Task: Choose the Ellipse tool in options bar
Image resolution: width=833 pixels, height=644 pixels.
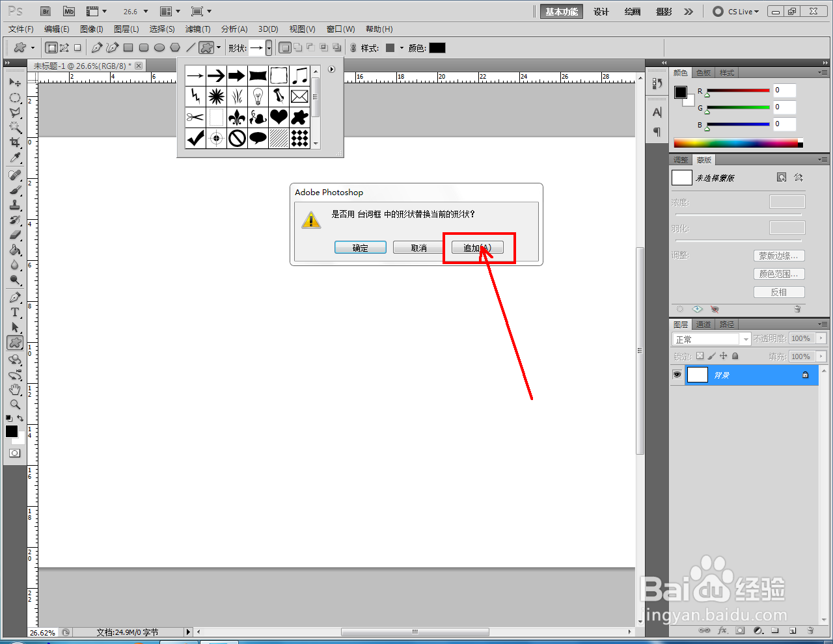Action: 159,47
